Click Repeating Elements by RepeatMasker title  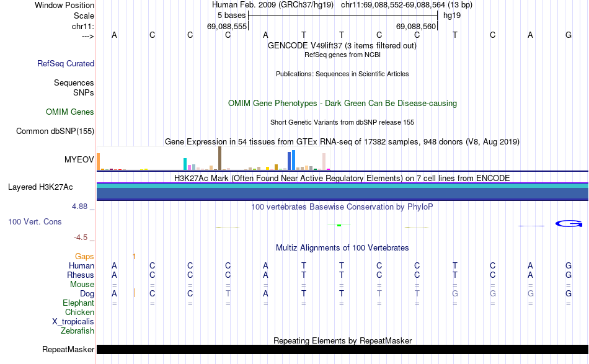[x=342, y=340]
